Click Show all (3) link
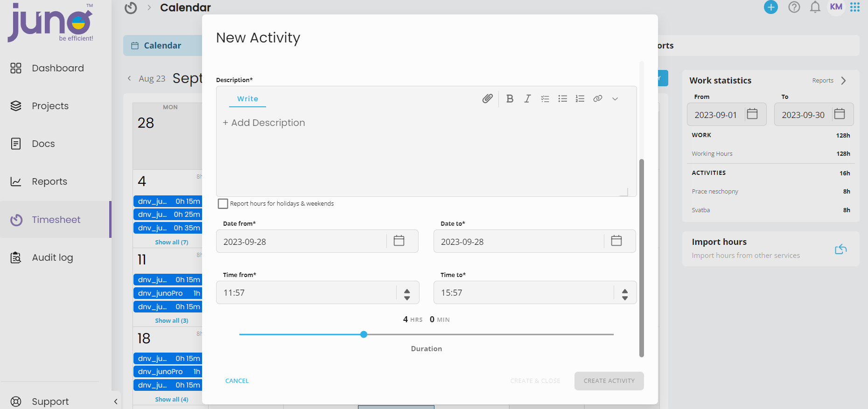This screenshot has height=409, width=868. pyautogui.click(x=172, y=321)
